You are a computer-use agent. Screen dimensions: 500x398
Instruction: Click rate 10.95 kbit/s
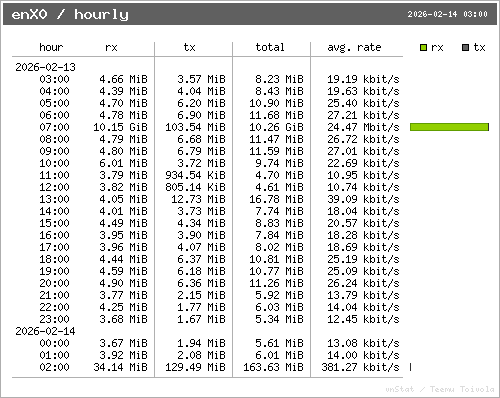click(363, 175)
